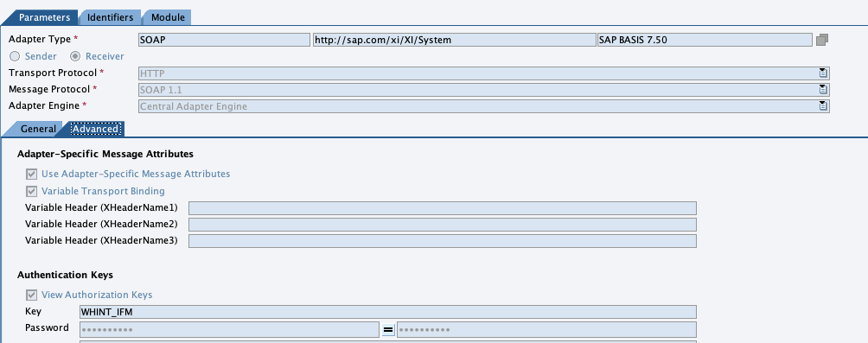Viewport: 868px width, 343px height.
Task: Switch to the Identifiers tab
Action: coord(110,17)
